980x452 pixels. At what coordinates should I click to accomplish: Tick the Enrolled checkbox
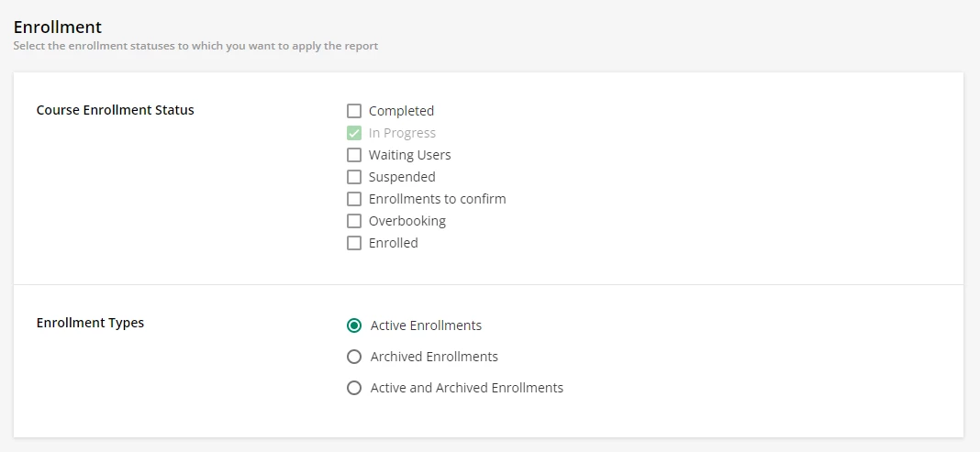pyautogui.click(x=354, y=243)
